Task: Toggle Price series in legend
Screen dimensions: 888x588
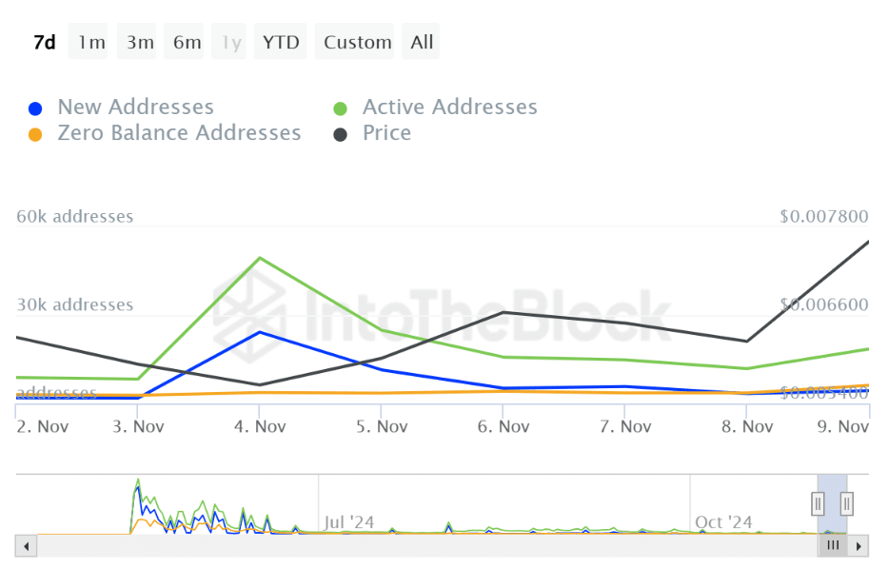Action: coord(371,133)
